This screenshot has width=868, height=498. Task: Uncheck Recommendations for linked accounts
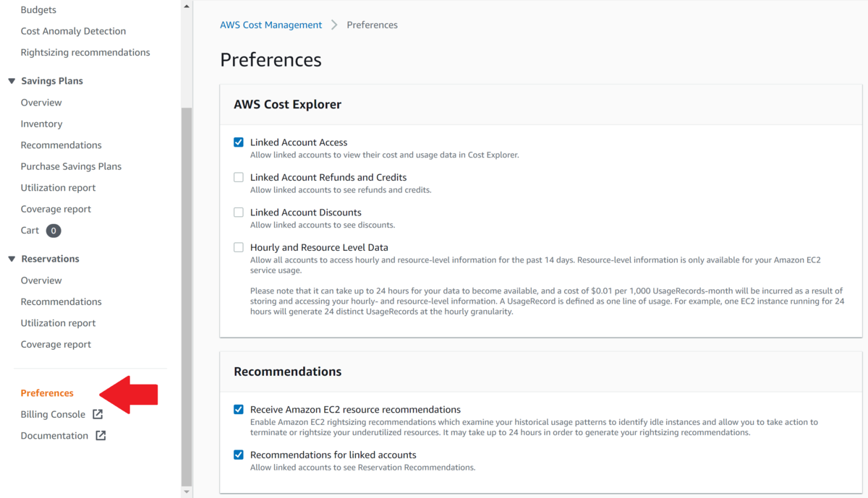coord(239,455)
